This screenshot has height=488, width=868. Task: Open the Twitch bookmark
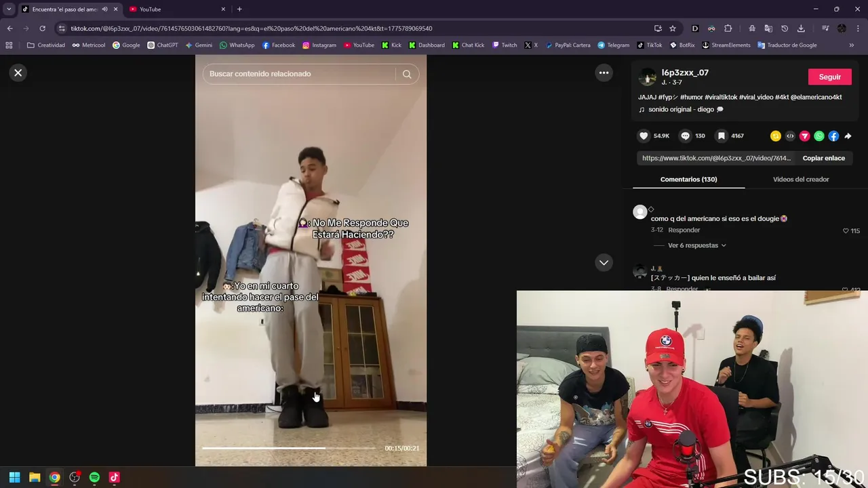(504, 45)
